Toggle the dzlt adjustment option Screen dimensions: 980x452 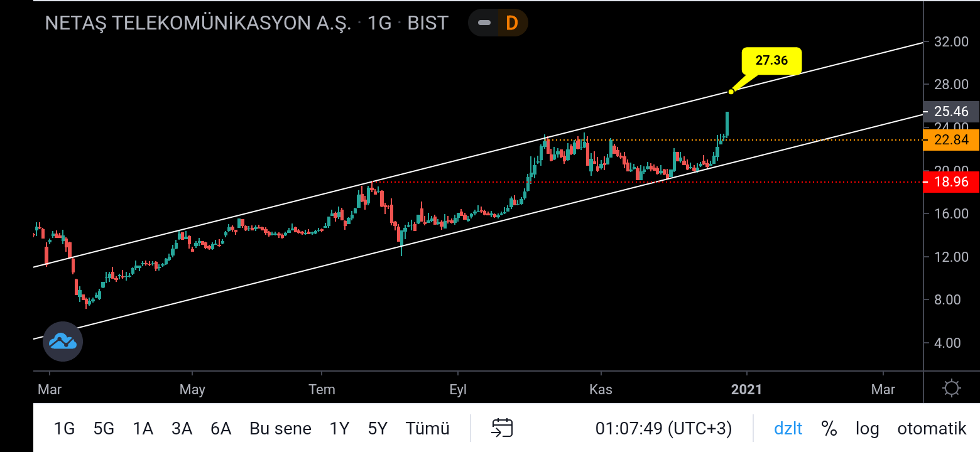pyautogui.click(x=788, y=429)
